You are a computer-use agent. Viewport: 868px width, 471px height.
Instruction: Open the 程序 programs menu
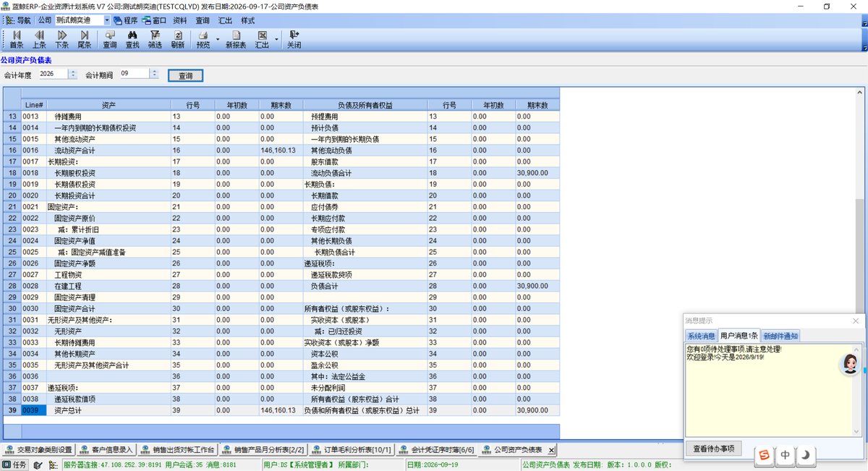(125, 20)
